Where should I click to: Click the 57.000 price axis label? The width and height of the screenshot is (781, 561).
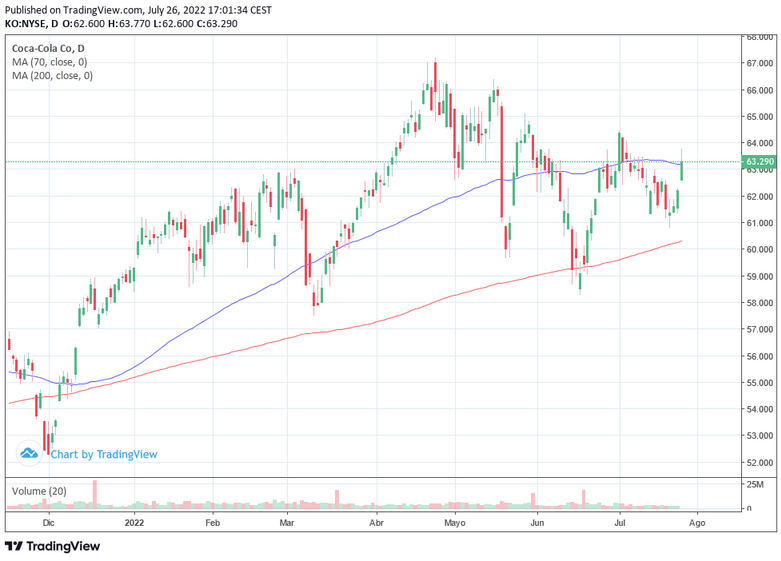coord(760,329)
